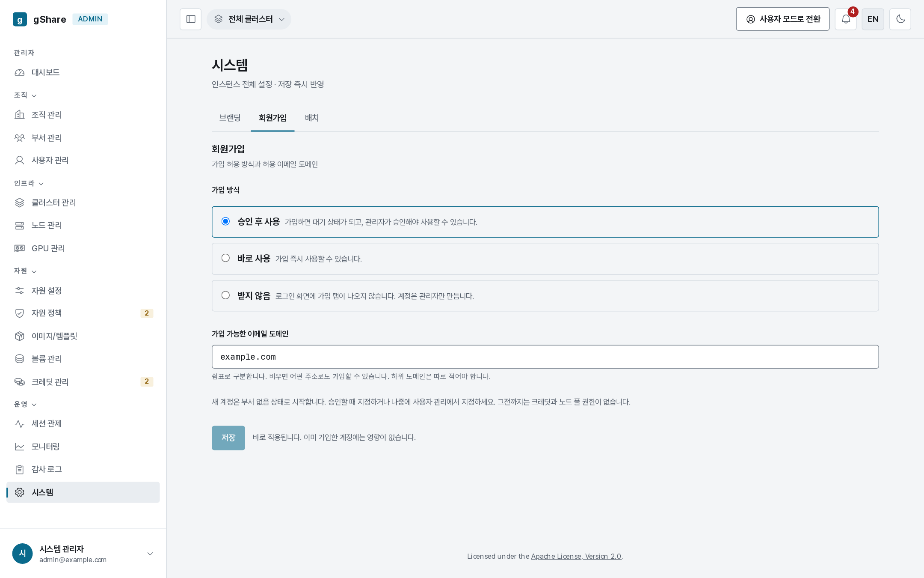Screen dimensions: 924x578
Task: Select 바로 사용 radio option
Action: coord(225,258)
